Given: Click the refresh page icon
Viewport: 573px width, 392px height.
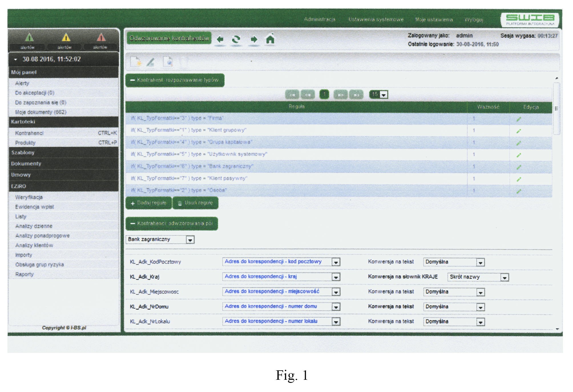Looking at the screenshot, I should point(236,39).
